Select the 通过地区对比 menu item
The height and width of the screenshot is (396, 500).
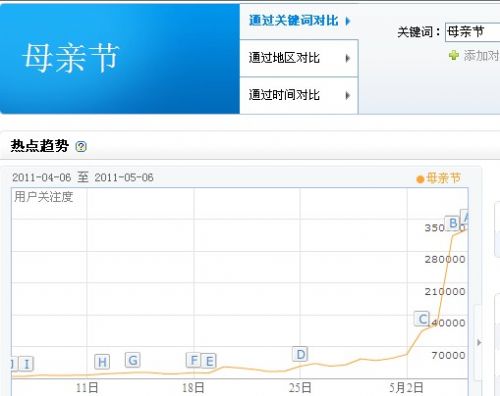point(299,58)
